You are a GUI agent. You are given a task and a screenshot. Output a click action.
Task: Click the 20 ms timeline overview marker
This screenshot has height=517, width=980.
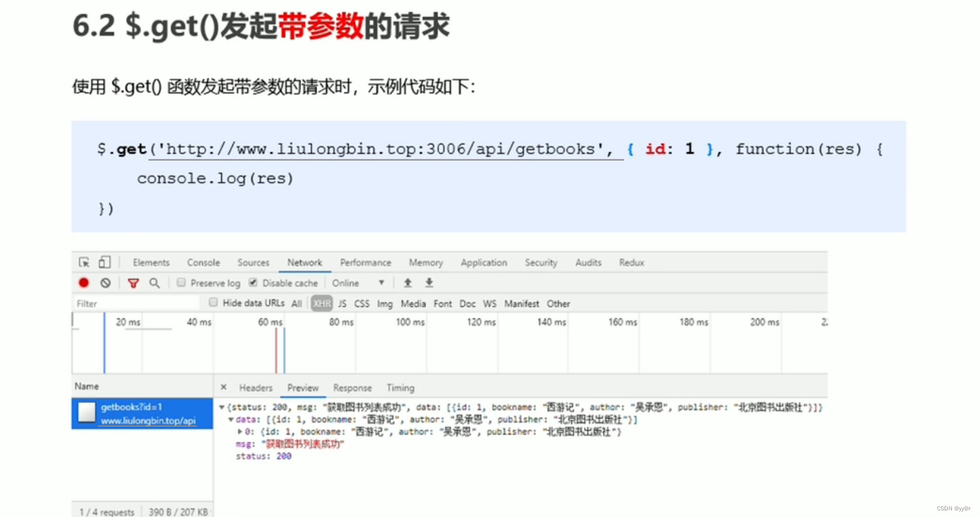(x=128, y=322)
